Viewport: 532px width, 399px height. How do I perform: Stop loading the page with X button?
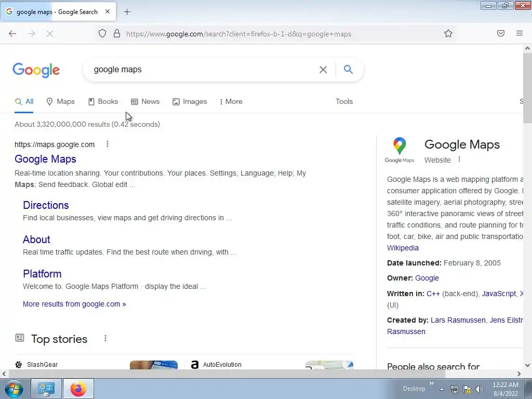[x=49, y=34]
